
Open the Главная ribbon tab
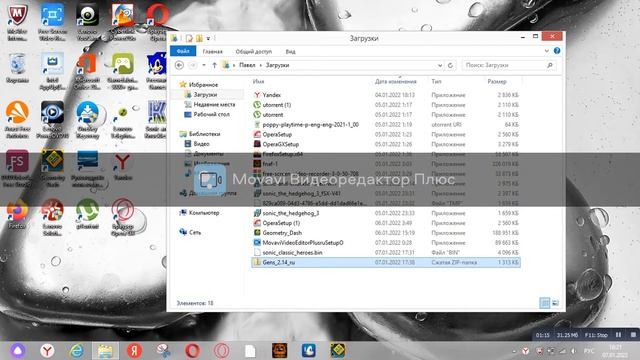tap(213, 51)
